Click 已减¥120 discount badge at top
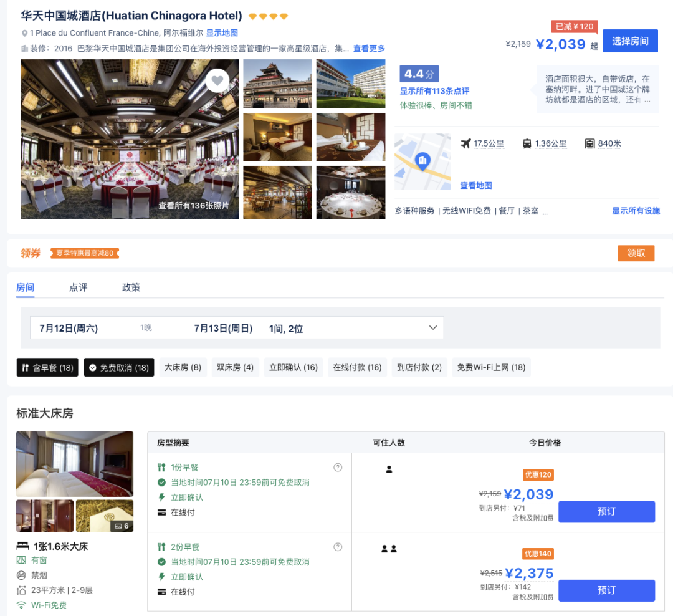Screen dimensions: 673x616 [575, 27]
